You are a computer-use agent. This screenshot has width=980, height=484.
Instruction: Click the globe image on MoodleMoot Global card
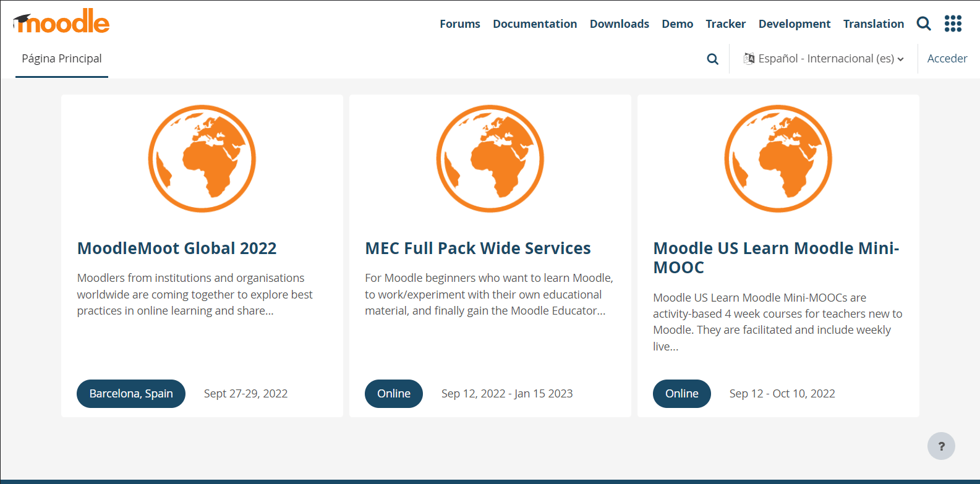click(202, 158)
